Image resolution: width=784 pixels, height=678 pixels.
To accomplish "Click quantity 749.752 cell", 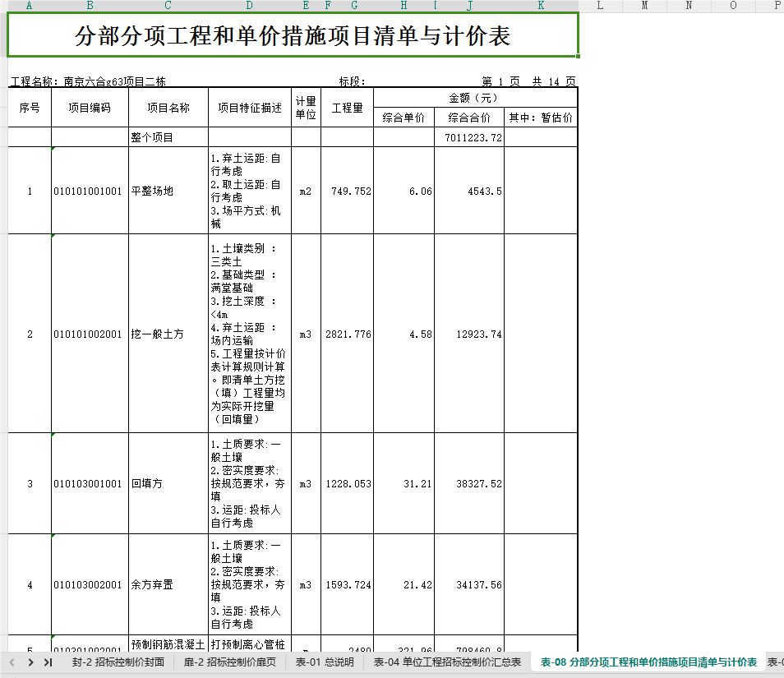I will click(347, 191).
